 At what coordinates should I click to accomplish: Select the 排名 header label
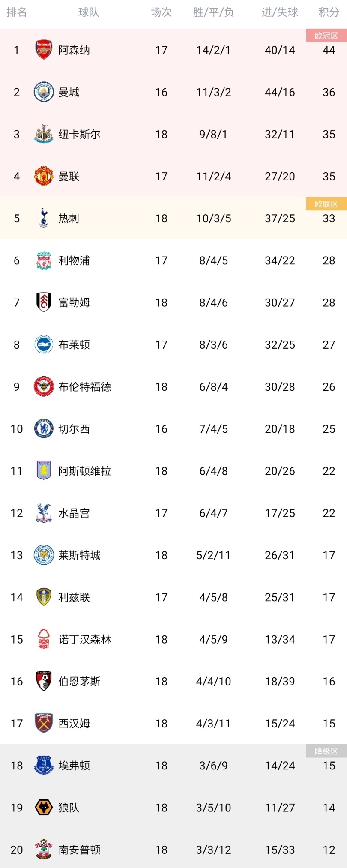[17, 12]
